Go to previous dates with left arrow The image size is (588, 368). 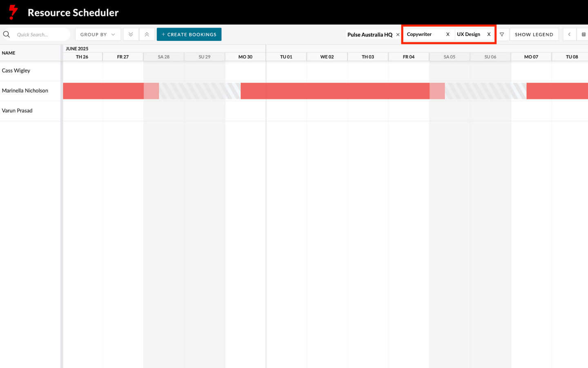[569, 34]
